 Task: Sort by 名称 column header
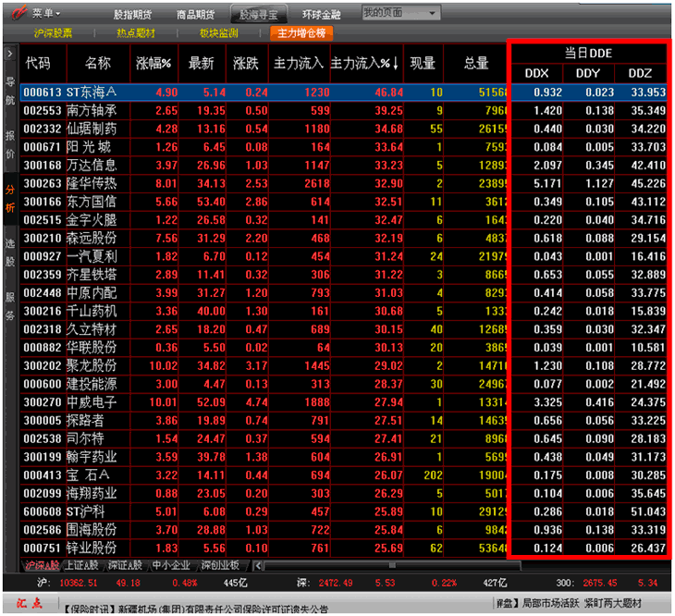[98, 63]
